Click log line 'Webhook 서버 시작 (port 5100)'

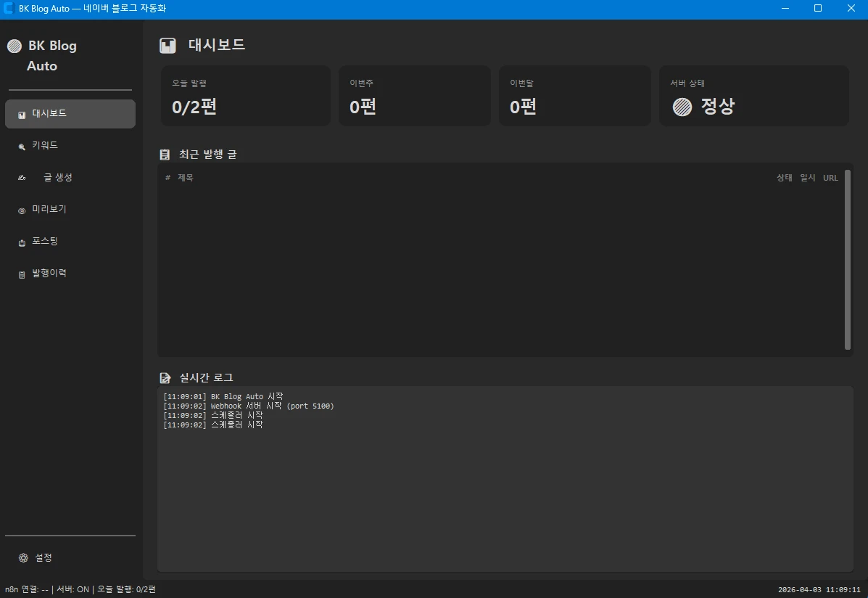pos(249,406)
